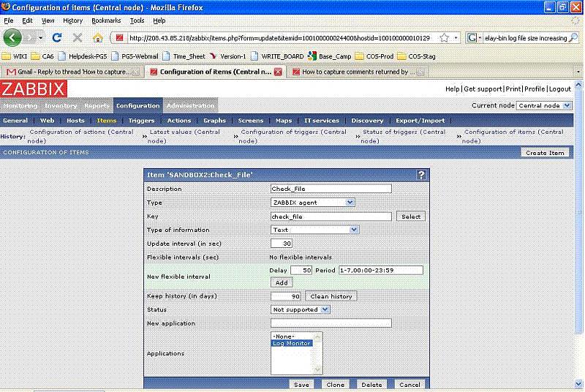Click the browser Back arrow button
Screen dimensions: 585x392
12,38
